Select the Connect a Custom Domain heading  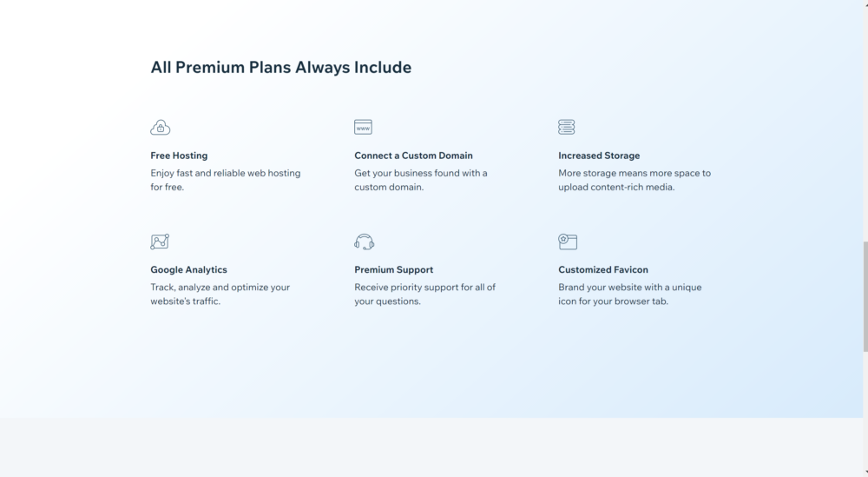pos(413,156)
